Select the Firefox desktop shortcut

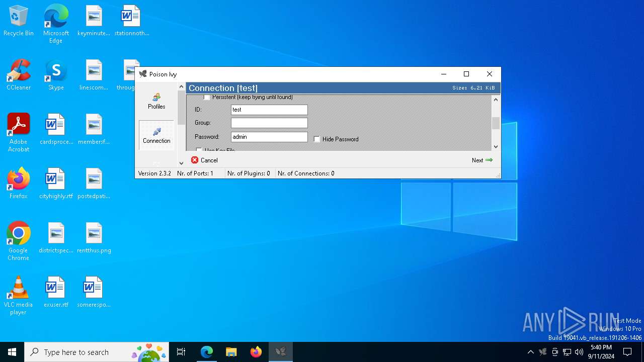(x=19, y=184)
